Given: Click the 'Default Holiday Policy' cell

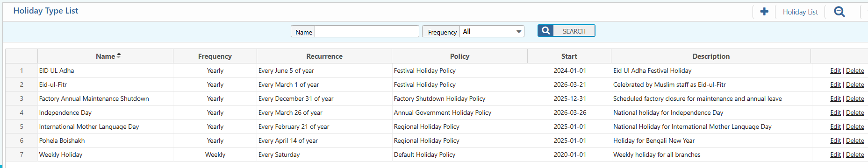Looking at the screenshot, I should [459, 154].
